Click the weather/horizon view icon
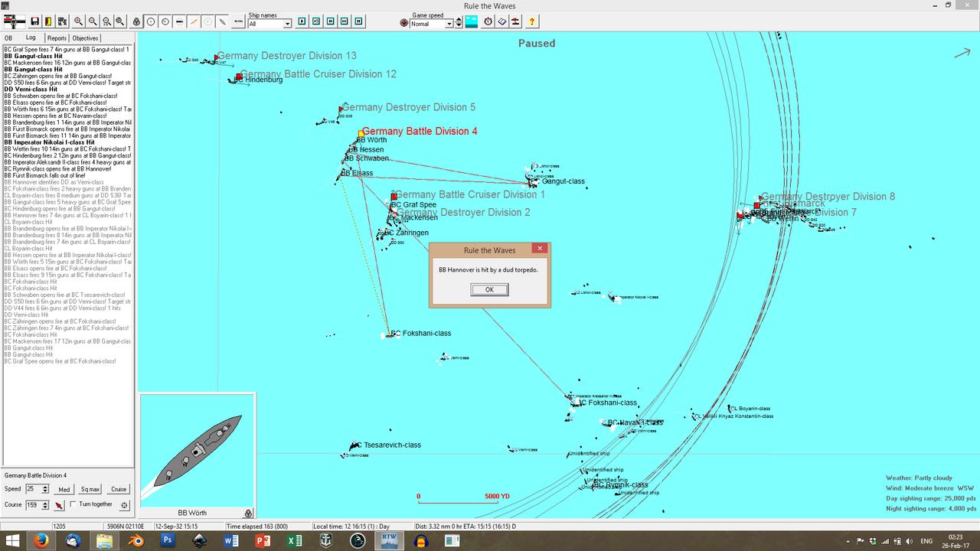Viewport: 980px width, 551px height. pos(471,21)
